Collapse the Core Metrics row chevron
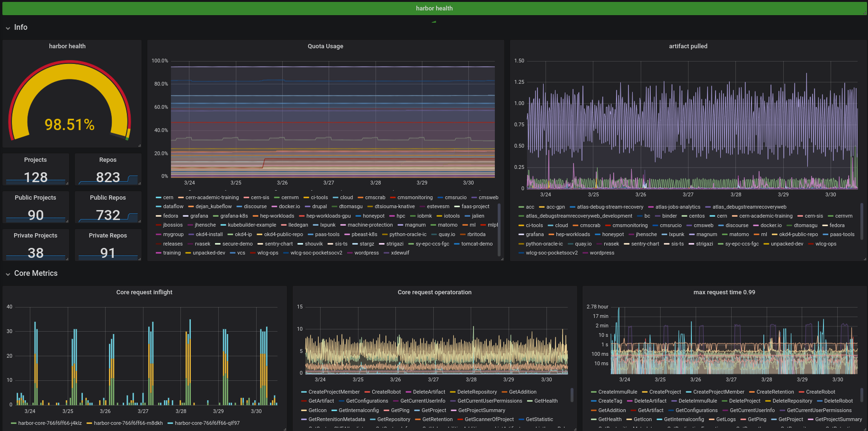This screenshot has height=431, width=868. point(8,274)
